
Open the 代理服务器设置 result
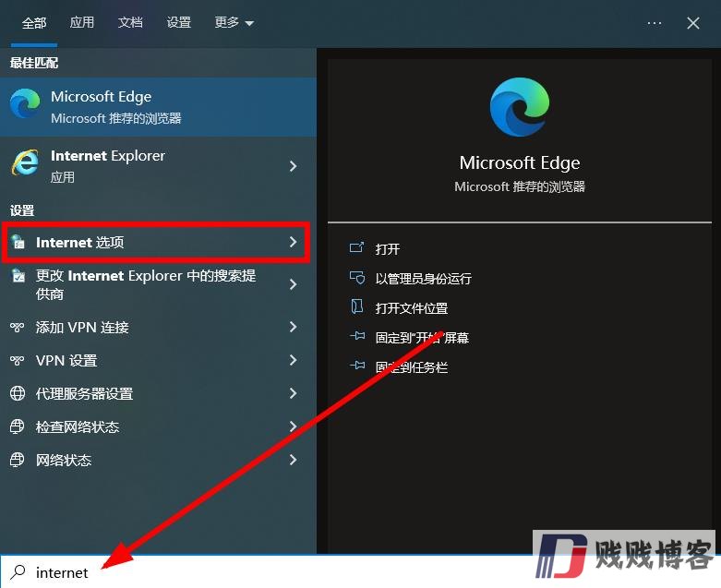tap(158, 393)
